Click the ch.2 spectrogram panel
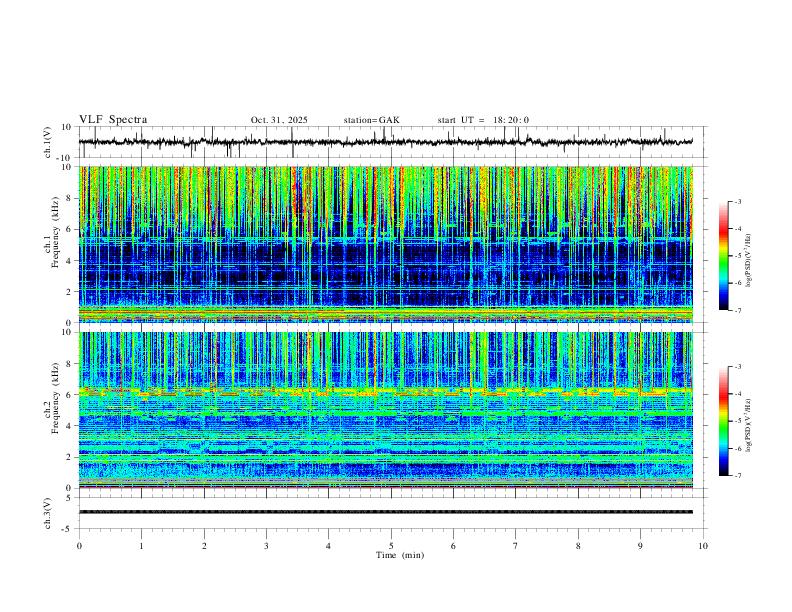Screen dimensions: 792x612 tap(386, 410)
